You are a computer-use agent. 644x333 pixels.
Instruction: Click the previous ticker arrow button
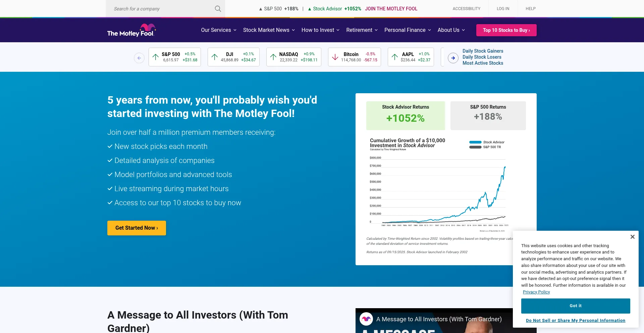(139, 58)
